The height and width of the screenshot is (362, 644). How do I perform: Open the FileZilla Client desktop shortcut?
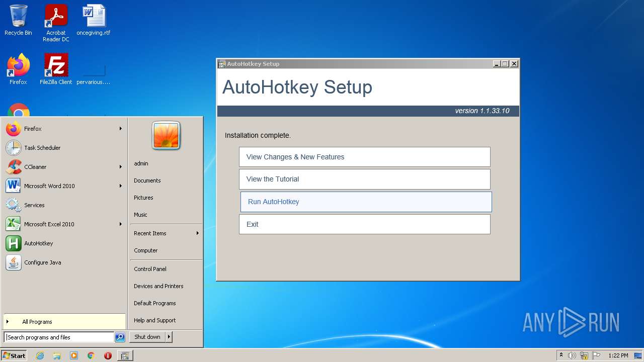pos(56,69)
